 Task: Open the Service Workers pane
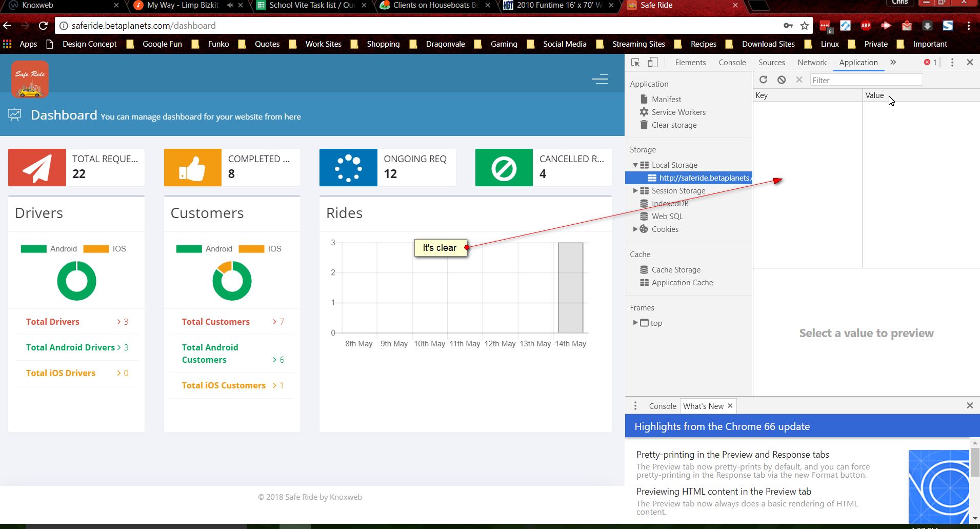click(x=678, y=112)
